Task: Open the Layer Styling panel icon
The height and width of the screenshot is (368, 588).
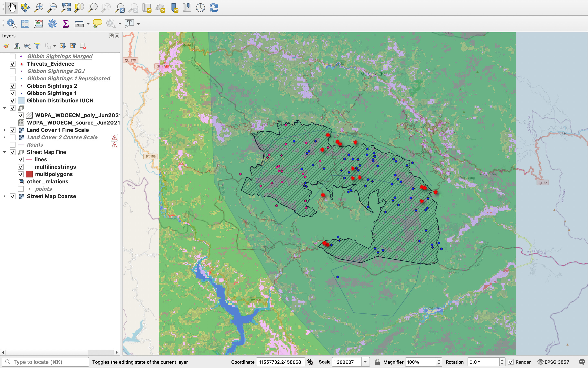Action: click(x=6, y=46)
